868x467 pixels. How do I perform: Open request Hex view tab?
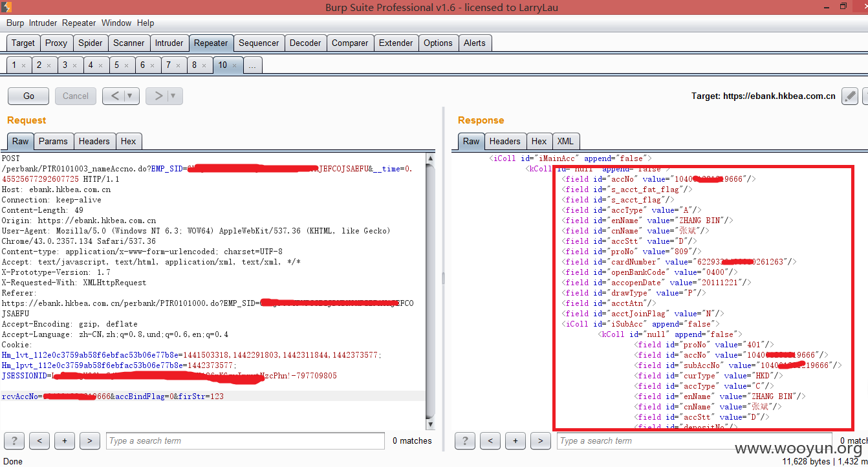click(x=129, y=141)
